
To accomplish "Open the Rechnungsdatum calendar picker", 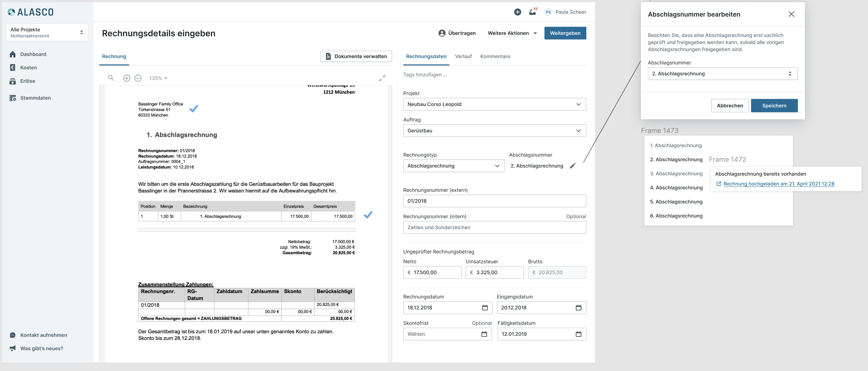I will coord(485,308).
